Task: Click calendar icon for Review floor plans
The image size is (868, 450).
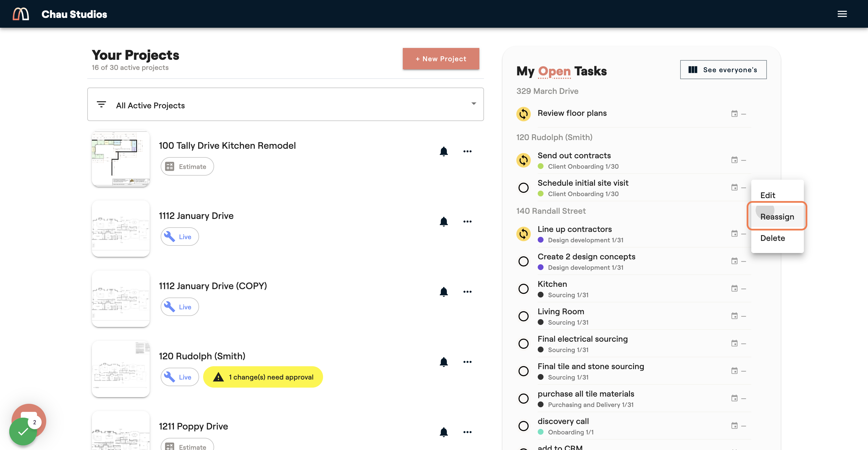Action: pos(735,114)
